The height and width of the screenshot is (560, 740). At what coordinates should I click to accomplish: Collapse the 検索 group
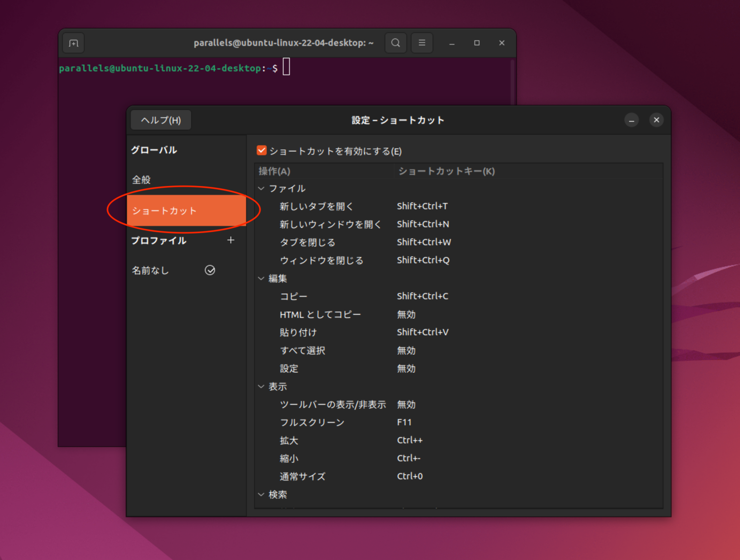pyautogui.click(x=261, y=495)
